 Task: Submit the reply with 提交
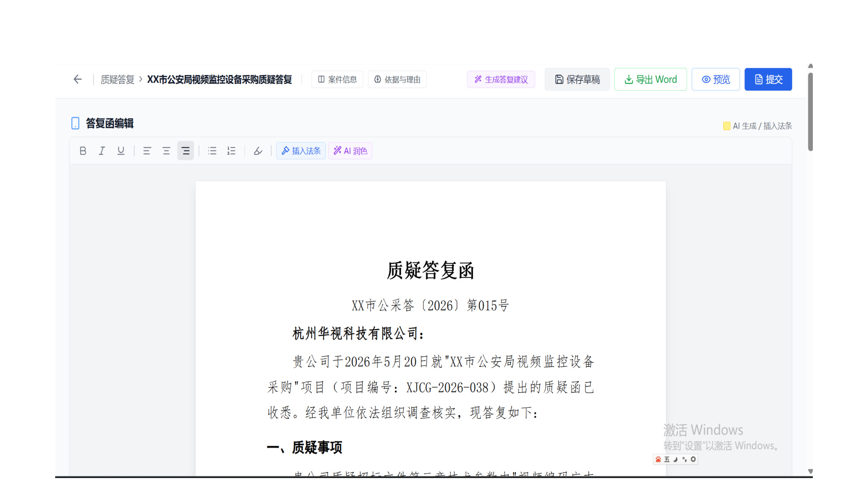pos(769,80)
